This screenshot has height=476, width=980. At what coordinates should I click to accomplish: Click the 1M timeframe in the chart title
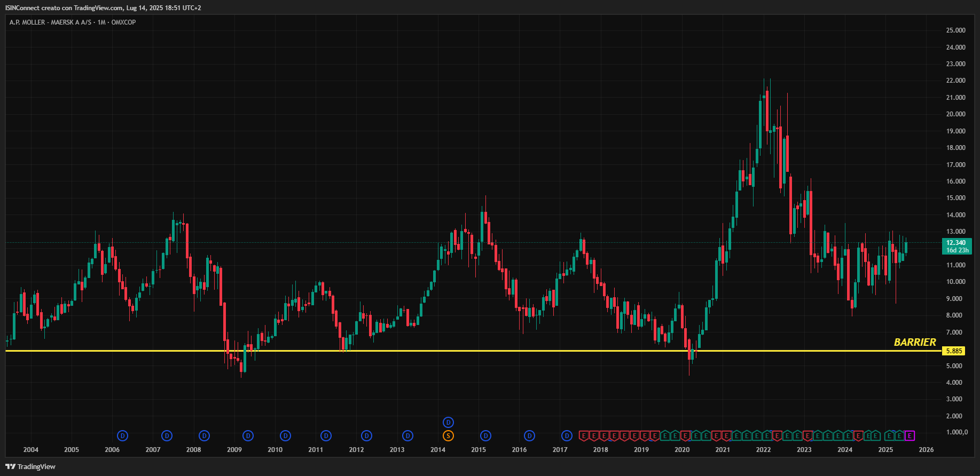coord(101,22)
